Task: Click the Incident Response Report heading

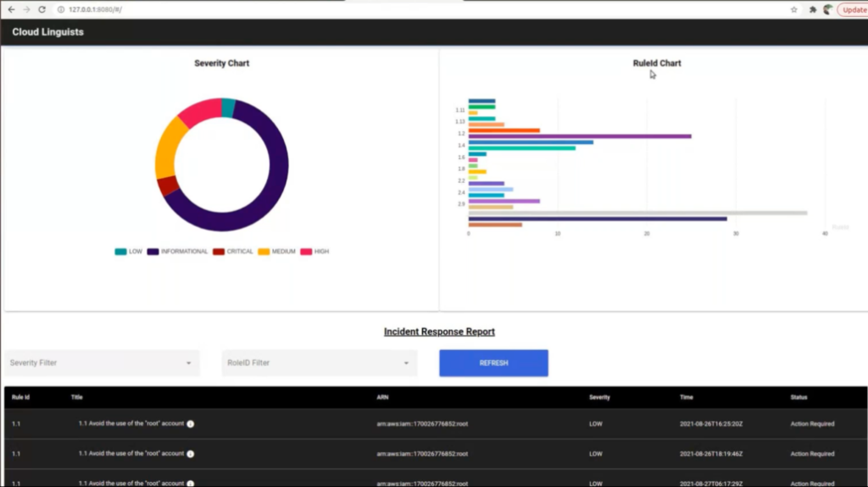Action: click(440, 331)
